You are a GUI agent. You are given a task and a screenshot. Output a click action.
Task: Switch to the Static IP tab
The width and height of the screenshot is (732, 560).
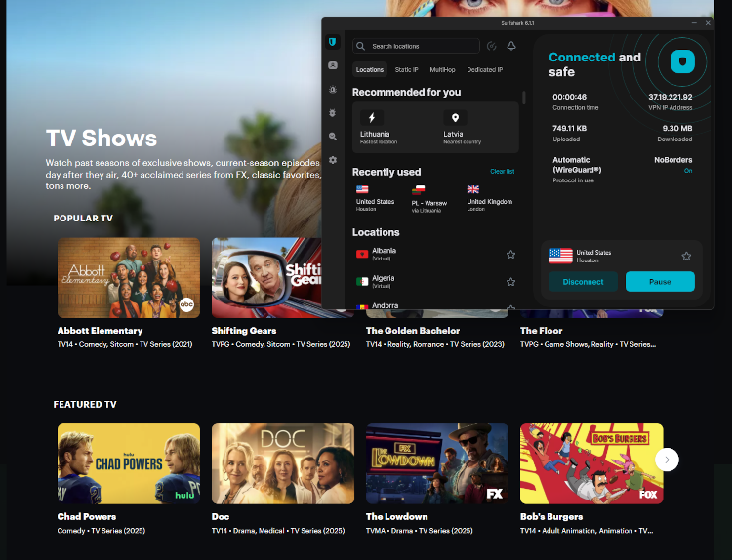(406, 69)
